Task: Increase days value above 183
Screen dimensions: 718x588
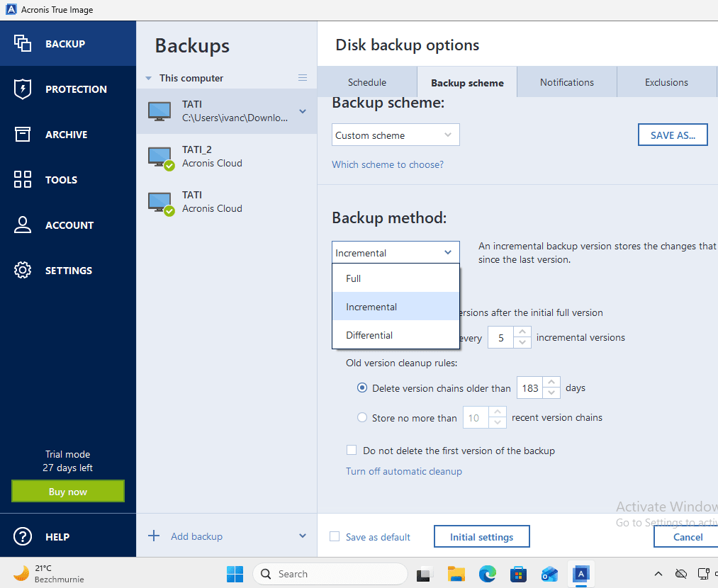Action: click(551, 382)
